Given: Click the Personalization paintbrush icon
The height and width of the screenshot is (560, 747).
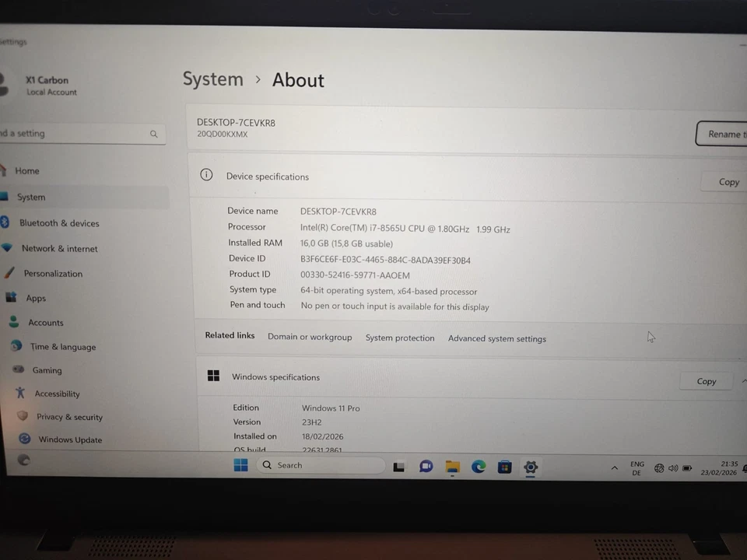Looking at the screenshot, I should click(x=9, y=272).
